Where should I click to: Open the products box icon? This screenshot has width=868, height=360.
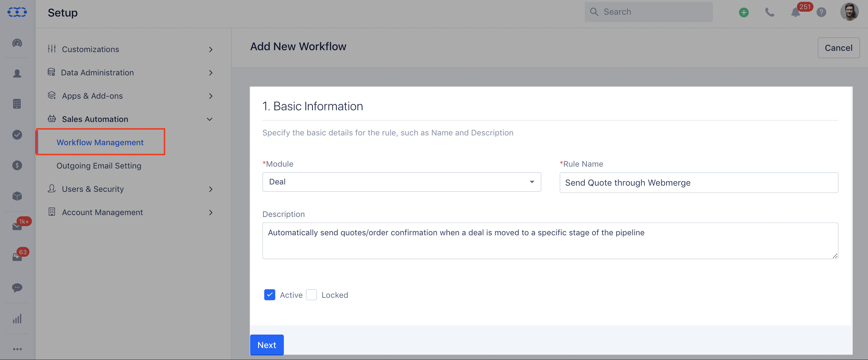(x=17, y=196)
